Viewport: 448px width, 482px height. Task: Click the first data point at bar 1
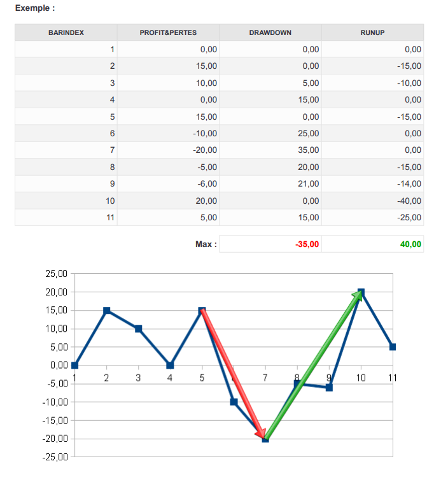point(75,365)
